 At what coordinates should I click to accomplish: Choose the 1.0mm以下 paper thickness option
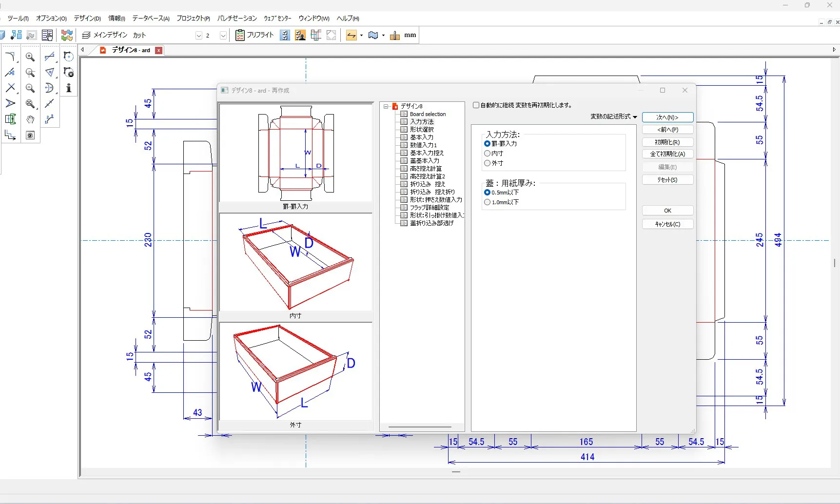(x=487, y=202)
